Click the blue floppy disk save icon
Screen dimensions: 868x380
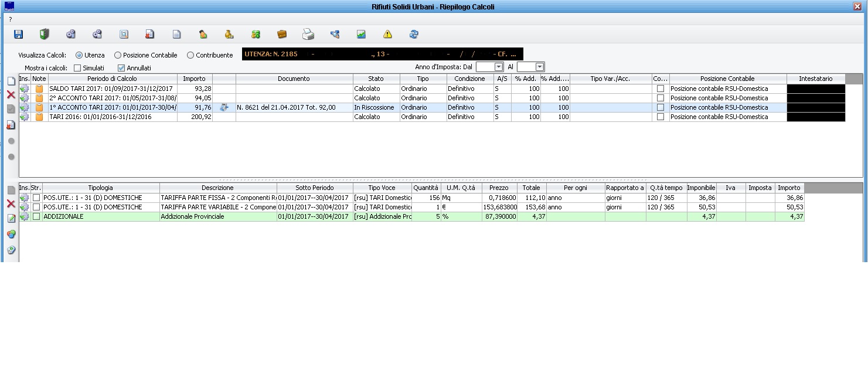(18, 35)
